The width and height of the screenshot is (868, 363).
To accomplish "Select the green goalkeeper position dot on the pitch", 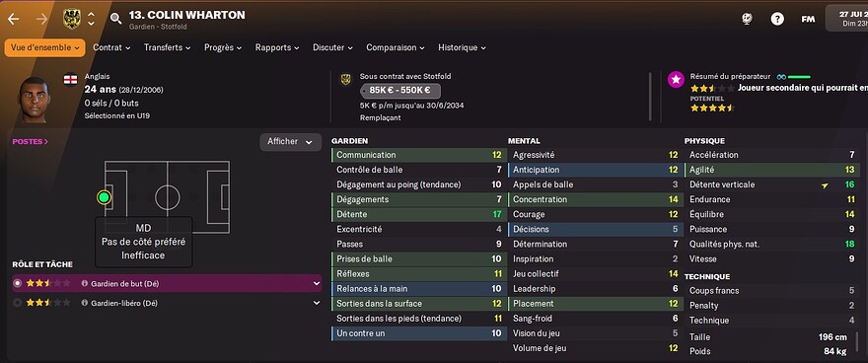I will click(x=104, y=197).
